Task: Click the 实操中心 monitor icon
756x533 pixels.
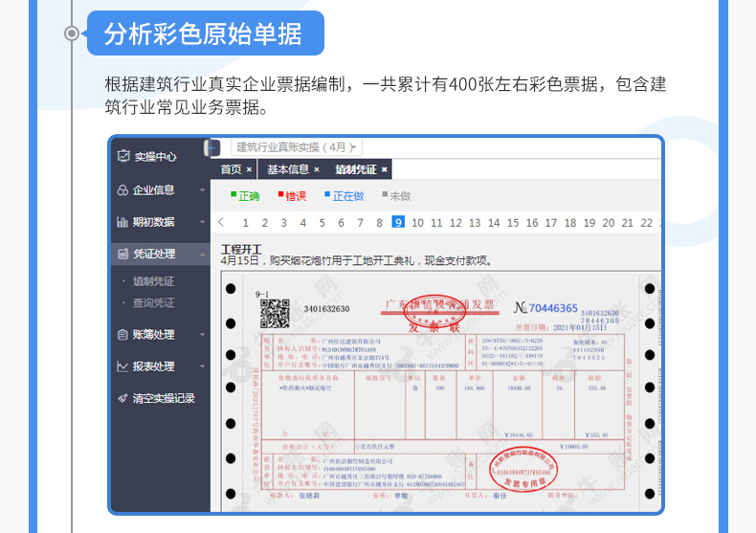Action: pos(123,156)
